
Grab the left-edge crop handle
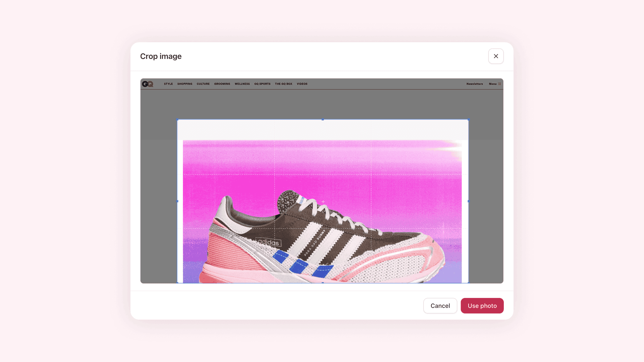(178, 201)
